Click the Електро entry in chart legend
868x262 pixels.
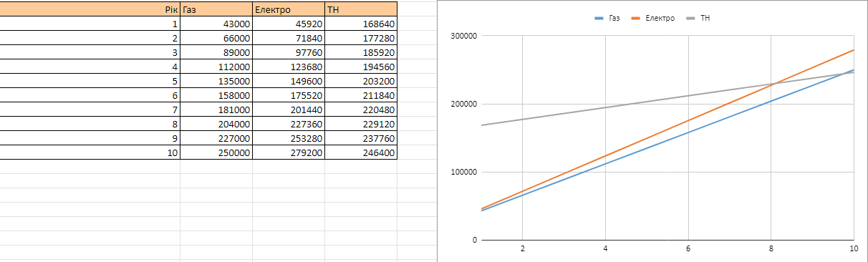[x=653, y=17]
